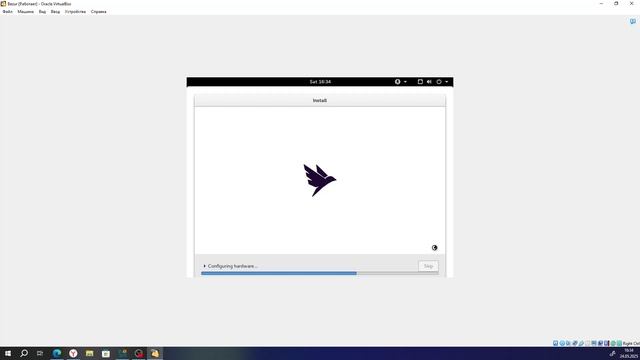Viewport: 640px width, 360px height.
Task: Click the optical disk status icon
Action: click(562, 343)
